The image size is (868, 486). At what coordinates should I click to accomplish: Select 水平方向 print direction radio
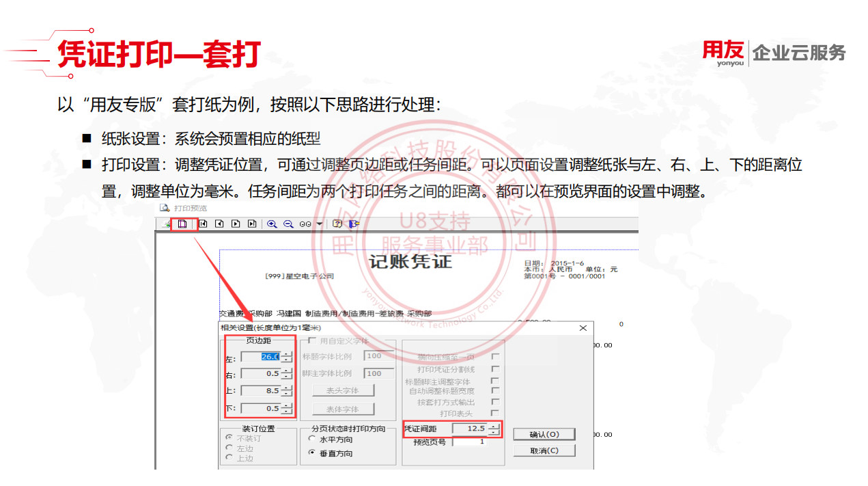(312, 439)
